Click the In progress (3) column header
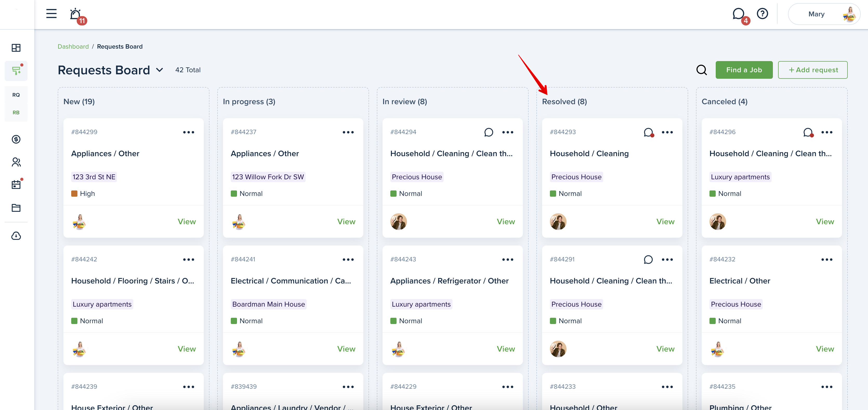The image size is (868, 410). pyautogui.click(x=249, y=102)
